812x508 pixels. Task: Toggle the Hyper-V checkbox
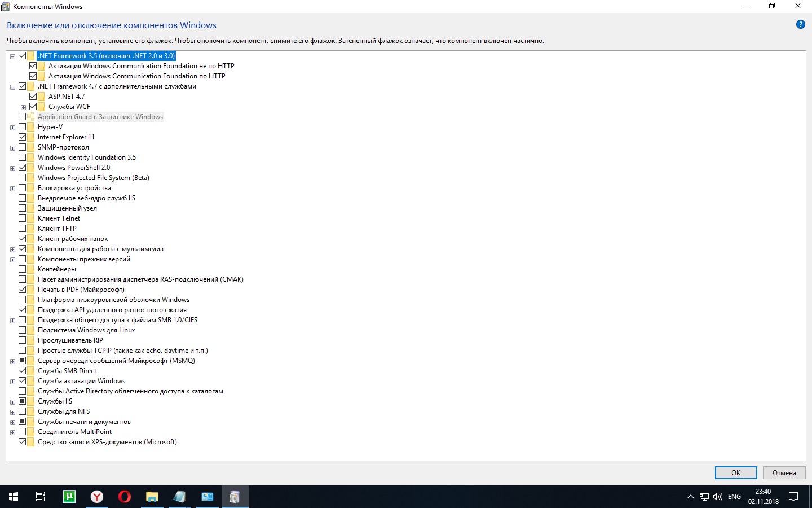coord(23,127)
